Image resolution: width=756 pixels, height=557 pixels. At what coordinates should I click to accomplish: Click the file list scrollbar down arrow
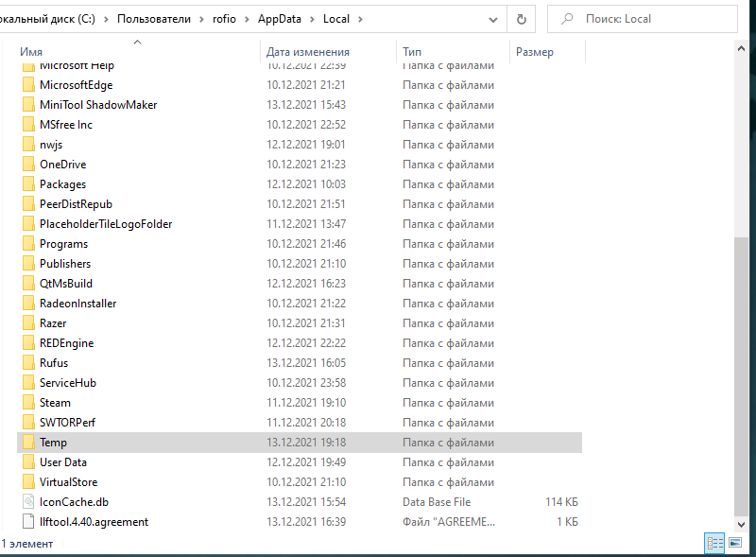741,524
